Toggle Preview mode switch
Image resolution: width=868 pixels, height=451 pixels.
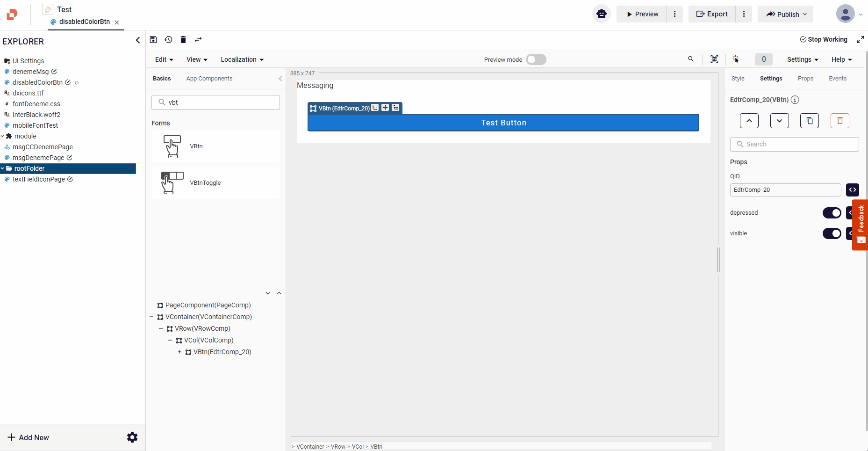(x=536, y=59)
